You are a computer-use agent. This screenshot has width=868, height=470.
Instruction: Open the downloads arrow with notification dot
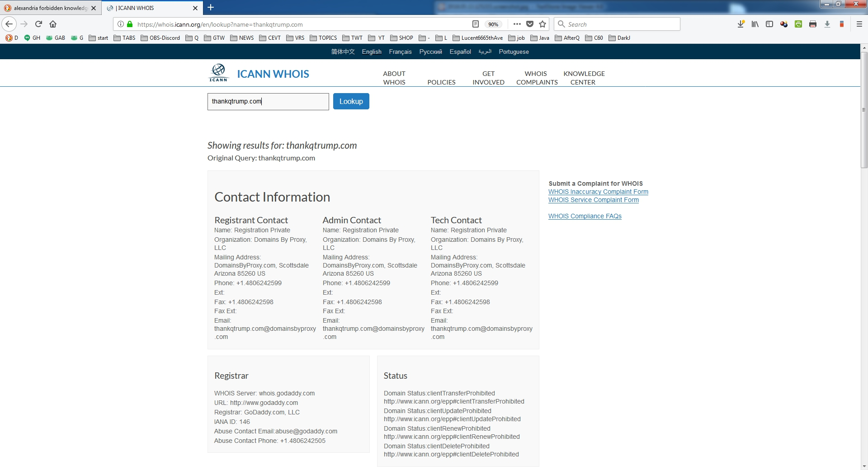741,24
